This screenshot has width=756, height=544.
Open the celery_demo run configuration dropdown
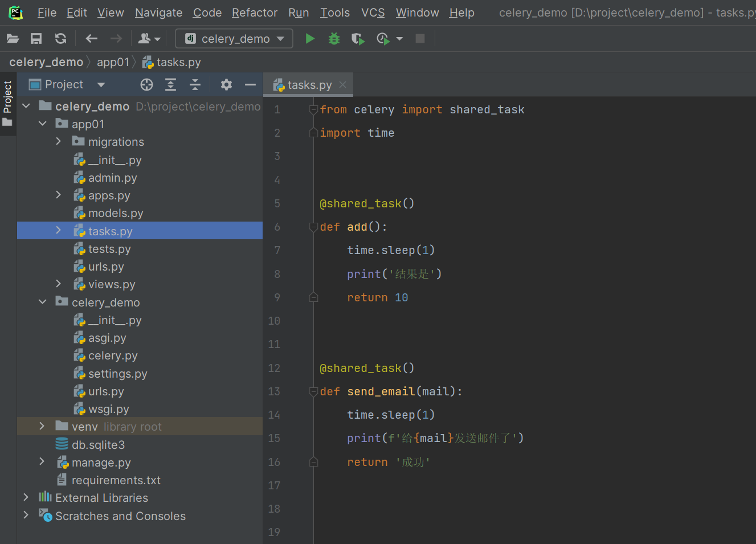(x=234, y=39)
